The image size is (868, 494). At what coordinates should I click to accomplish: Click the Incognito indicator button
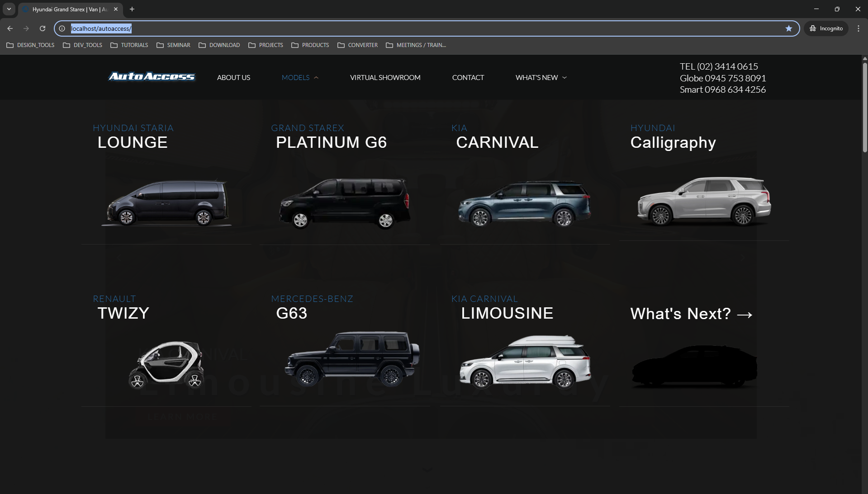click(x=826, y=28)
